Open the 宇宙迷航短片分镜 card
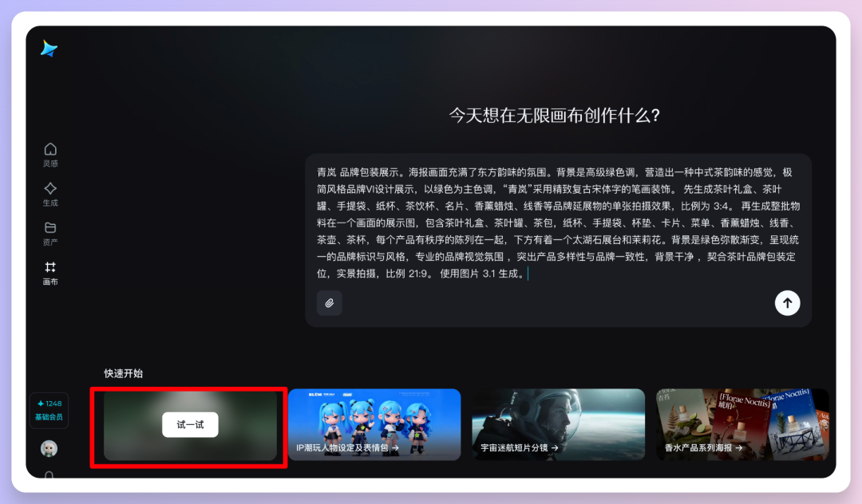Viewport: 862px width, 504px height. (x=558, y=424)
